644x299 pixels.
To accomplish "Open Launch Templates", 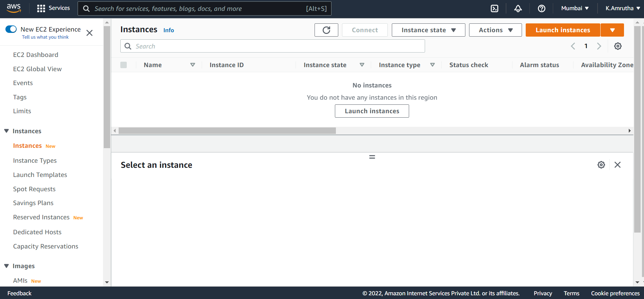I will tap(40, 175).
